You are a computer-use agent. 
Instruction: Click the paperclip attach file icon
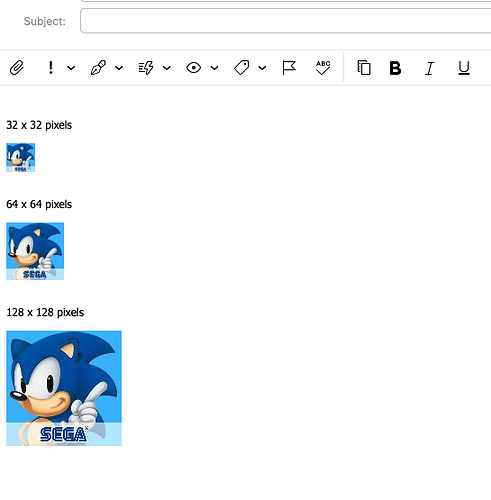[17, 68]
